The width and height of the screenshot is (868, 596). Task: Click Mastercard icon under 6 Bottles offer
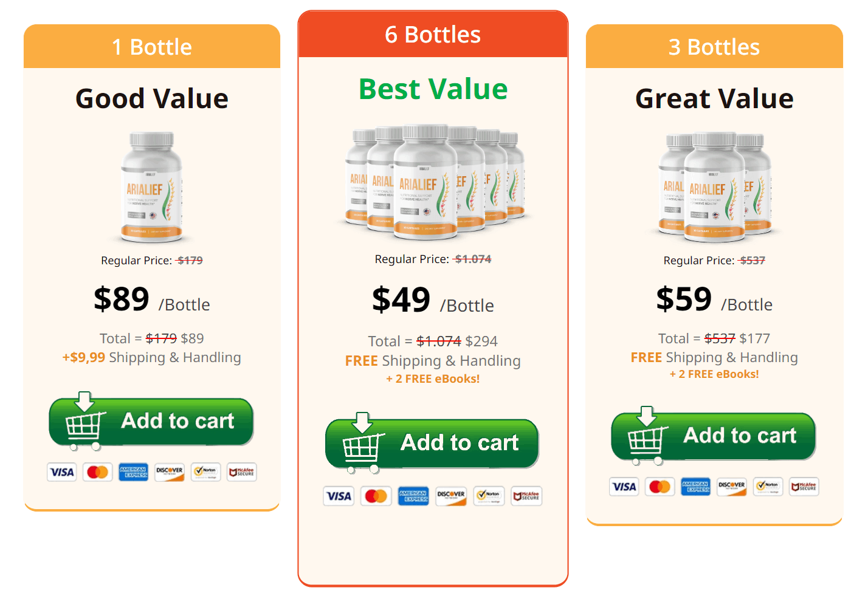tap(376, 496)
